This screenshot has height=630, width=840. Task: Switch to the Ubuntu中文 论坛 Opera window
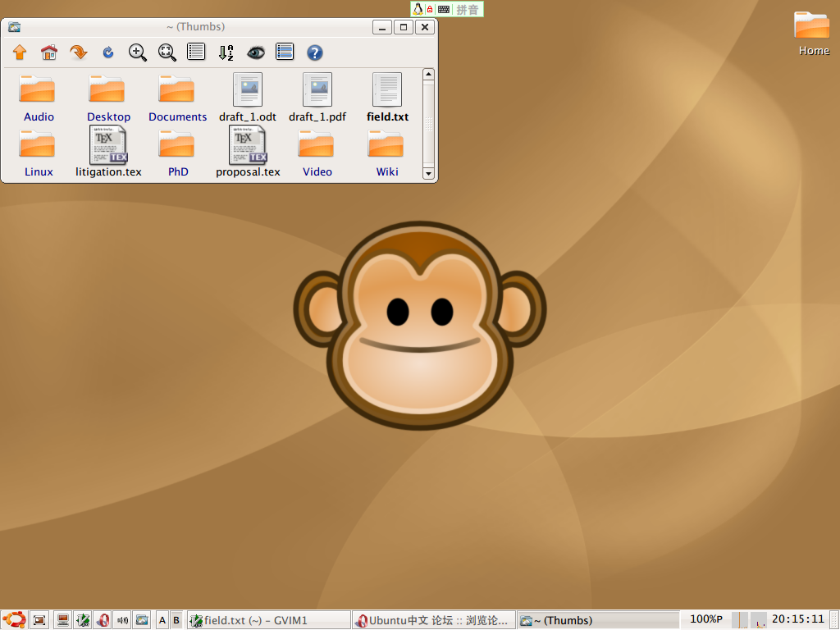(434, 620)
